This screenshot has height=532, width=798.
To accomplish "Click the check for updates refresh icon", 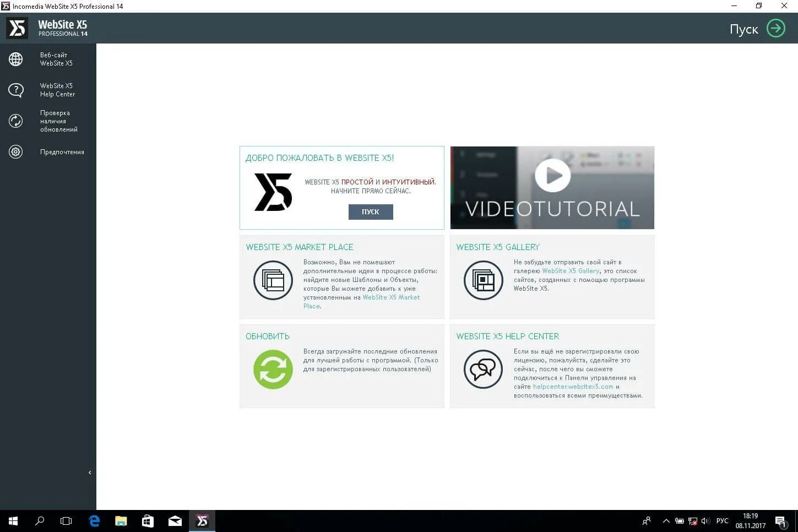I will tap(16, 121).
